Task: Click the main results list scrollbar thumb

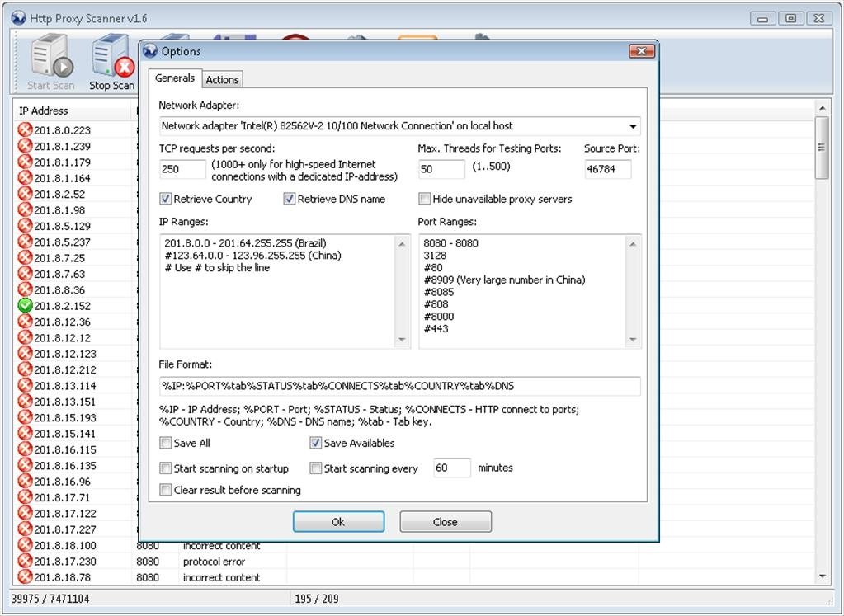Action: point(822,148)
